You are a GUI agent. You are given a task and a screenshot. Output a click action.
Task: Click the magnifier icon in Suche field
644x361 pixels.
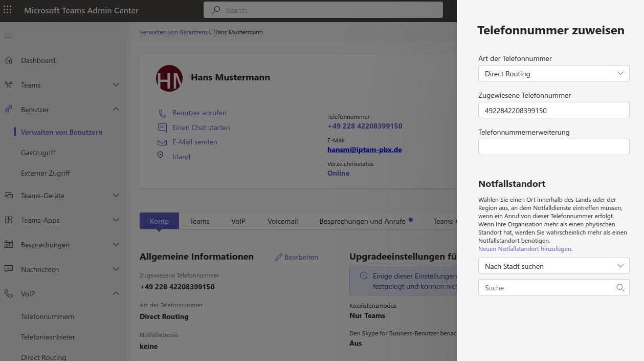620,288
